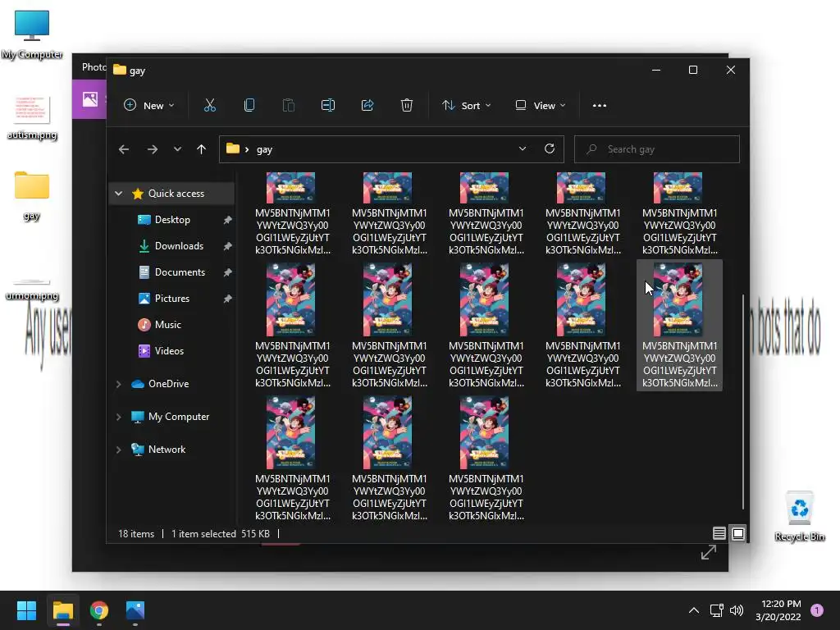
Task: Click the Rename icon in toolbar
Action: 328,106
